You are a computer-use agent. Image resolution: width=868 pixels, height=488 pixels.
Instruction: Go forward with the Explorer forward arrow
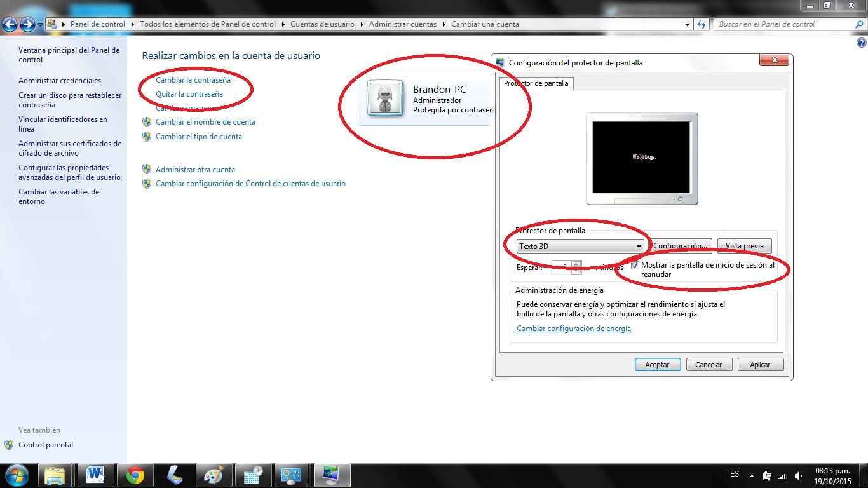coord(27,24)
